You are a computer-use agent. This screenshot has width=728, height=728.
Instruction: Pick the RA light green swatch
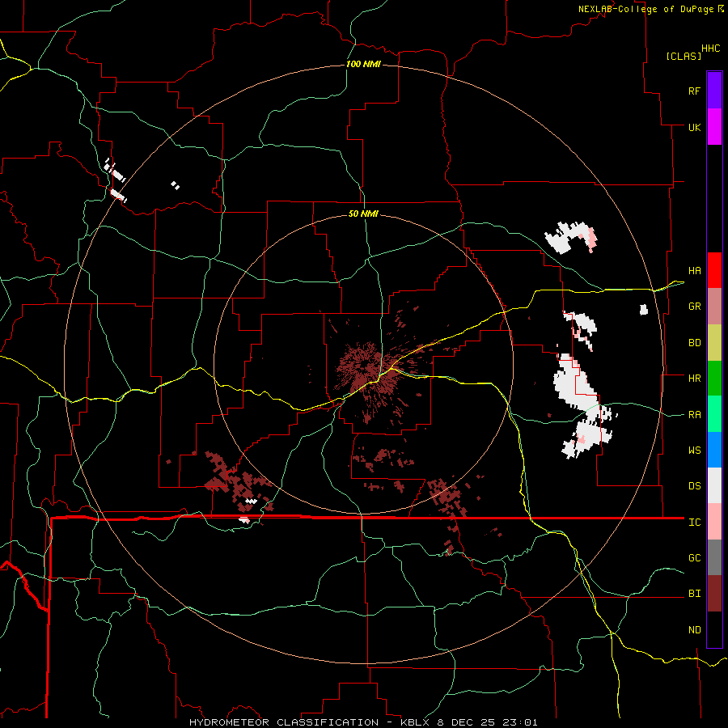(714, 414)
